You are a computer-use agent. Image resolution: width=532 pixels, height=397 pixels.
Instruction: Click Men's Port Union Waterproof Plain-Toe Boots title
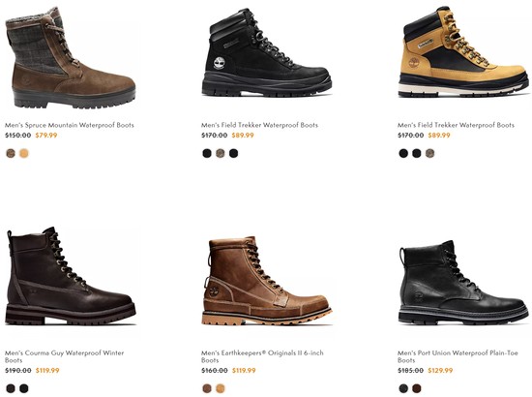pos(458,356)
